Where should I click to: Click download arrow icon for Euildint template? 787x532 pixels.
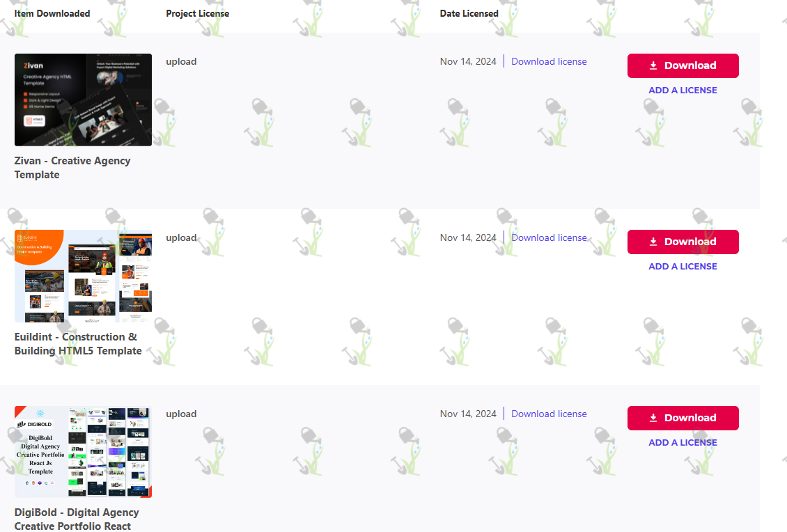click(653, 242)
